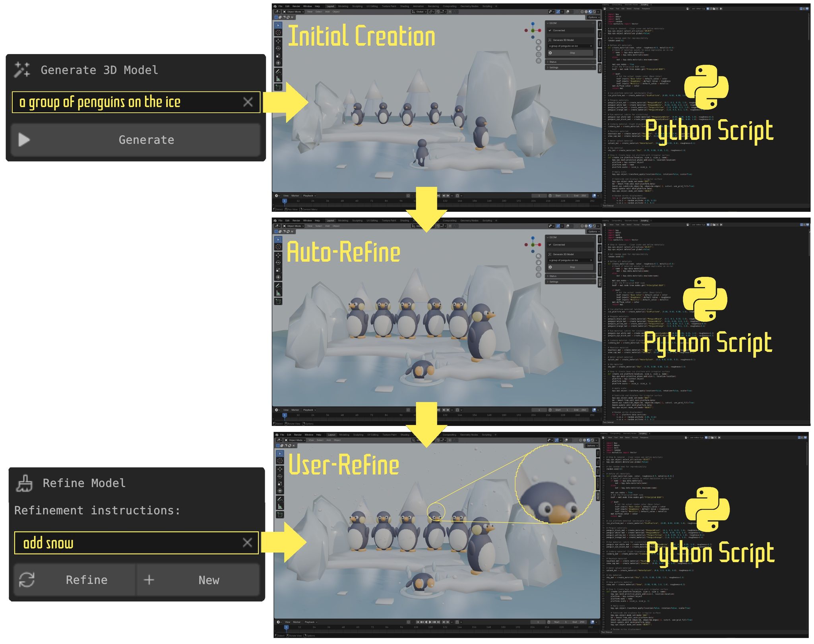This screenshot has height=644, width=814.
Task: Toggle overlays in Initial Creation viewport header
Action: coord(568,12)
